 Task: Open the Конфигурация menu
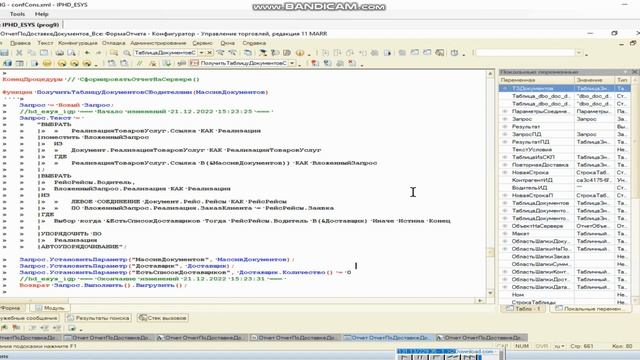click(x=78, y=43)
